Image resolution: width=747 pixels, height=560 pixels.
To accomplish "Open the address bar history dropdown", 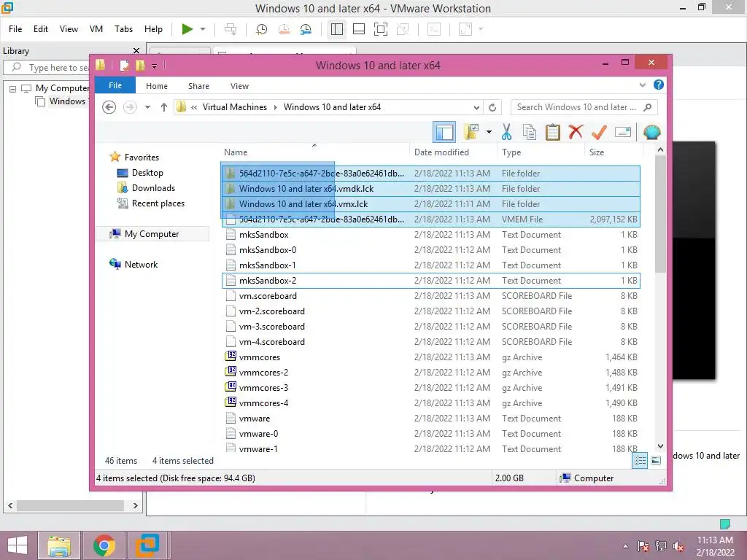I will click(x=476, y=107).
